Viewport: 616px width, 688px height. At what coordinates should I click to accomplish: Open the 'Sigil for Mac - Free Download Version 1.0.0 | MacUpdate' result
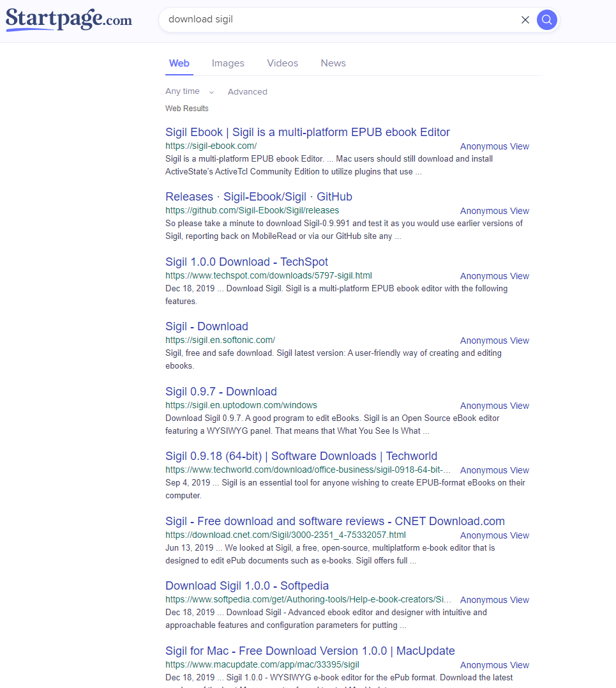click(x=310, y=651)
